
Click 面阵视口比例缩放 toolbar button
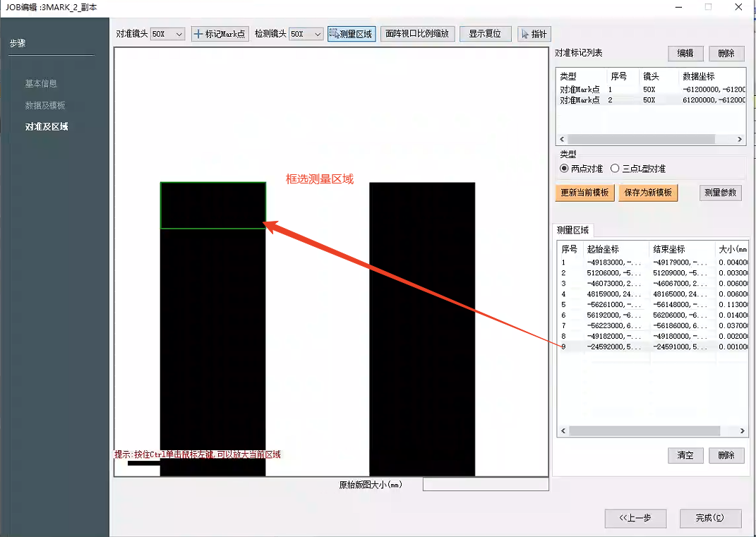(417, 34)
